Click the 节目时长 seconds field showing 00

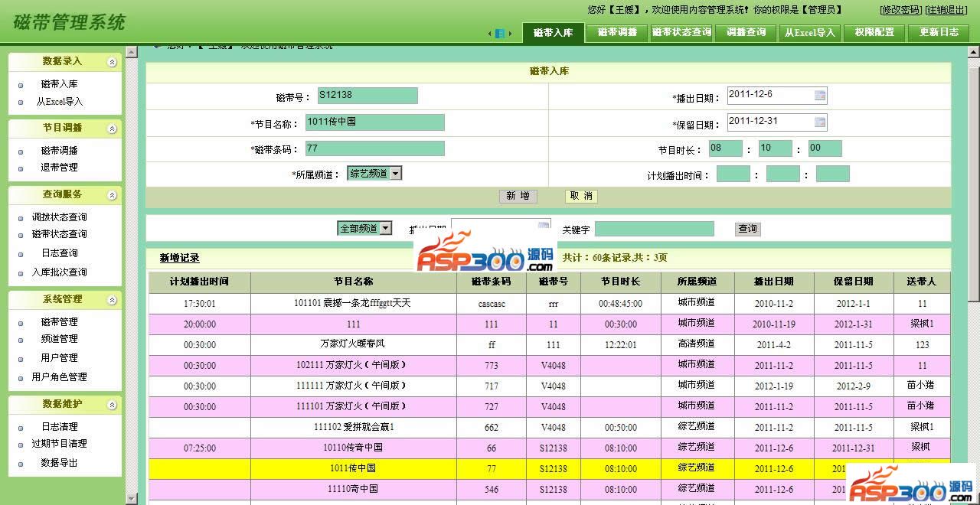click(x=825, y=148)
